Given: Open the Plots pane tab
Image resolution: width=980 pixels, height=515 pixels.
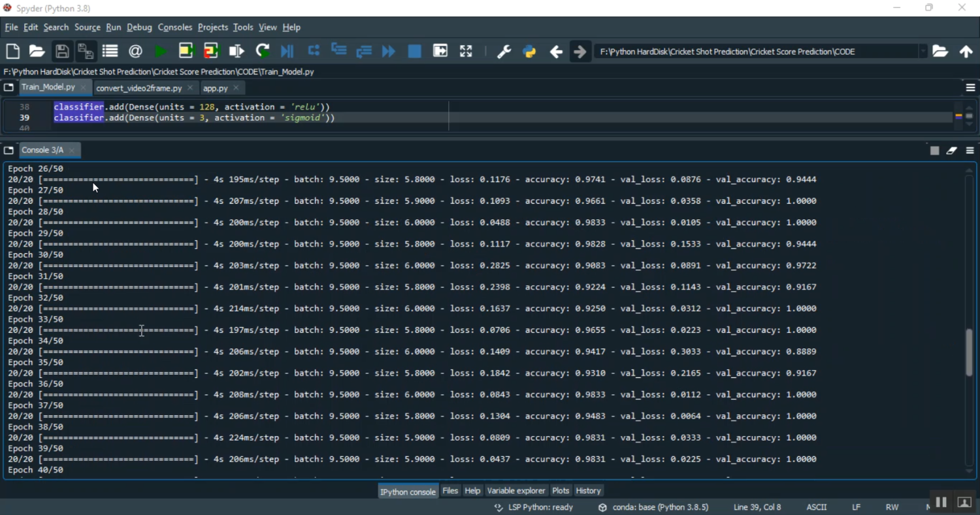Looking at the screenshot, I should pos(560,491).
